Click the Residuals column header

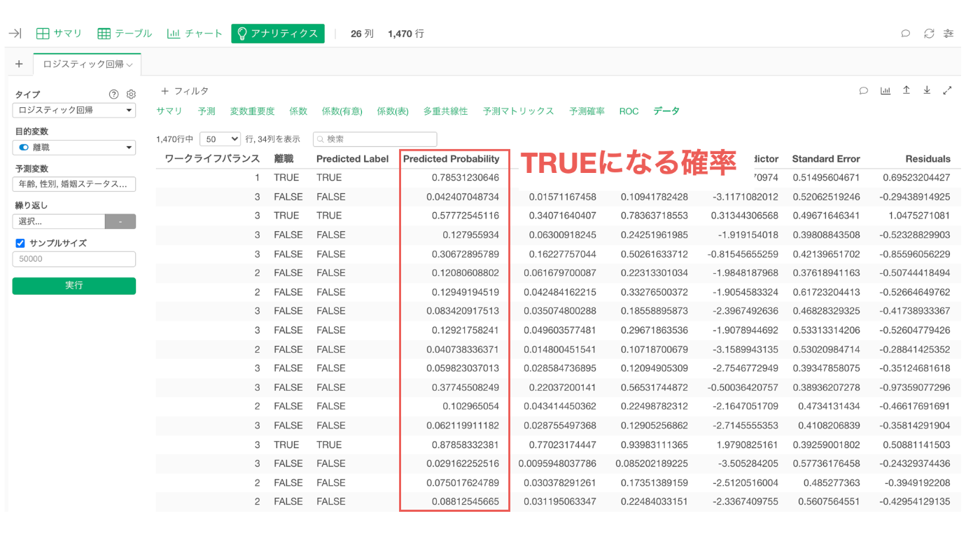[928, 159]
